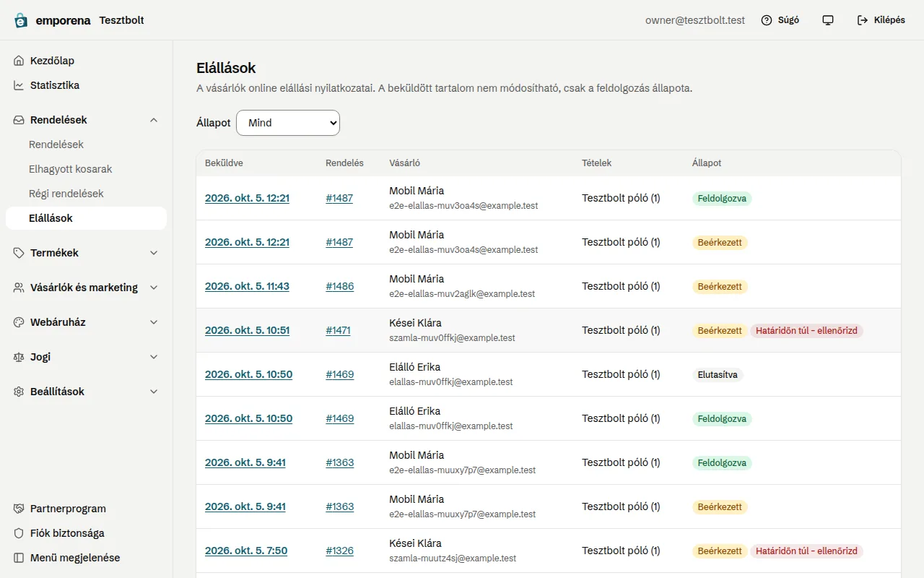Expand the Jogi section chevron
924x578 pixels.
(x=154, y=357)
